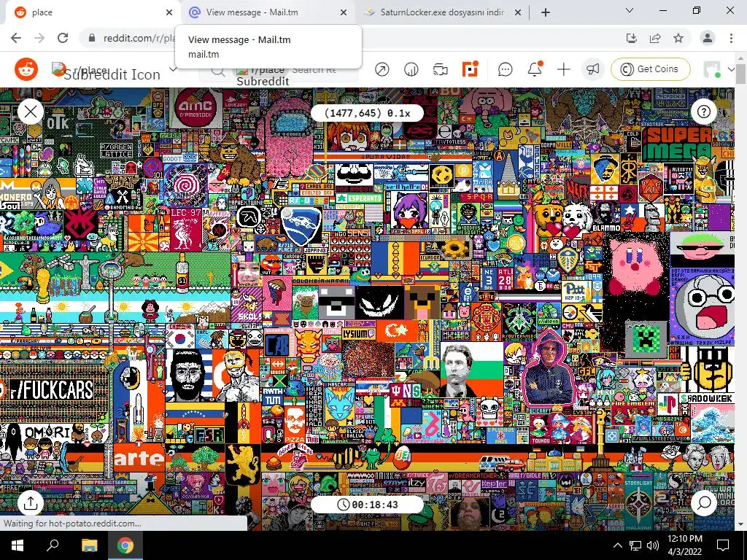Open File Explorer from the taskbar

89,545
